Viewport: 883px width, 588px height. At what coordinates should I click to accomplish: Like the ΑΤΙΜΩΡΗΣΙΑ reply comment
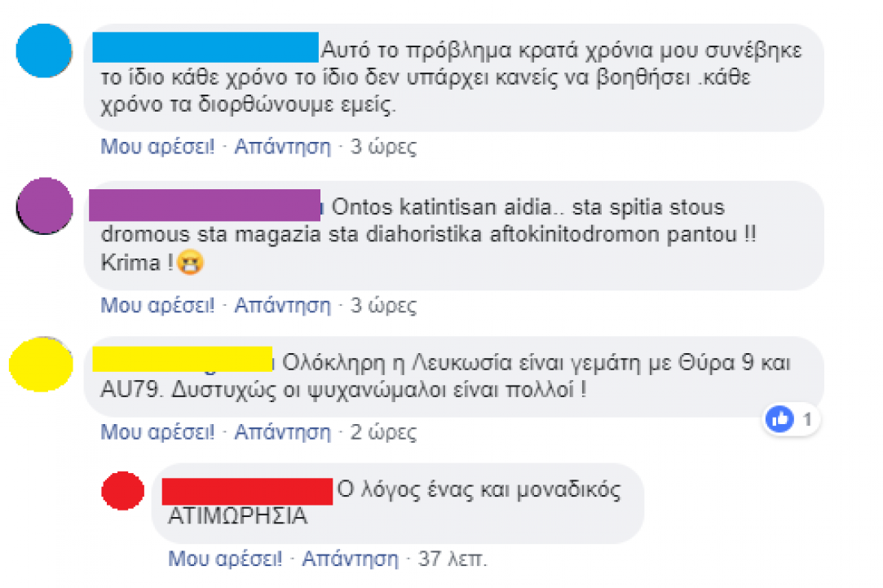point(225,559)
